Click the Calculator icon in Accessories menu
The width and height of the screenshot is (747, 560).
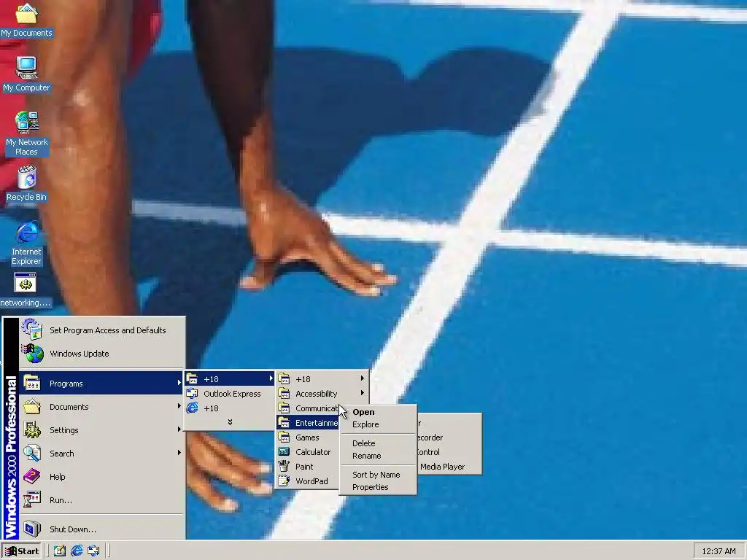(284, 452)
